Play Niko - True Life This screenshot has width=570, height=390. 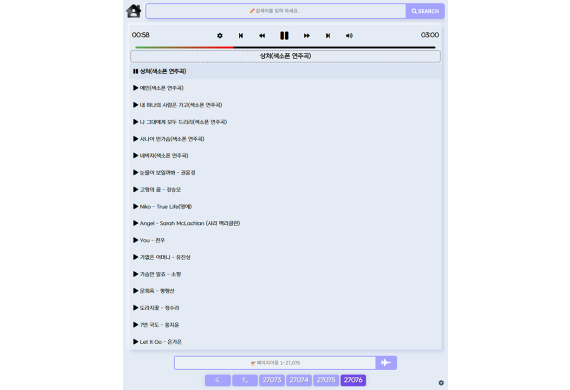[285, 206]
